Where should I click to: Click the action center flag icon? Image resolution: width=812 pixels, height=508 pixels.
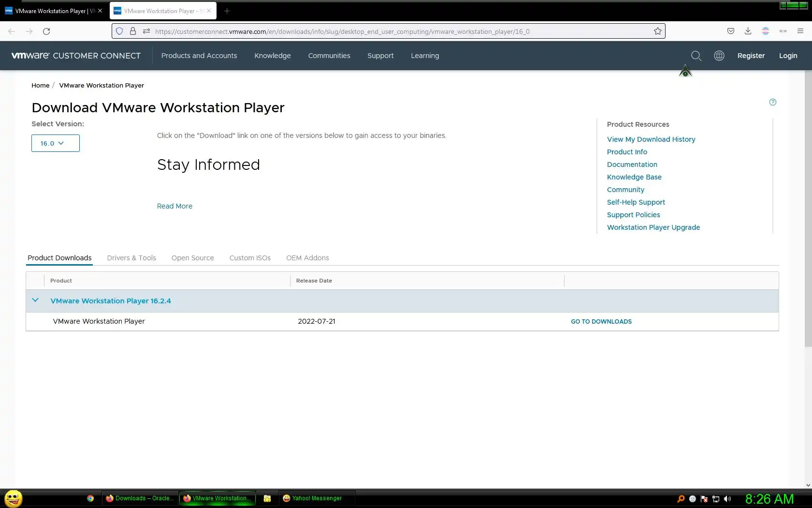704,499
